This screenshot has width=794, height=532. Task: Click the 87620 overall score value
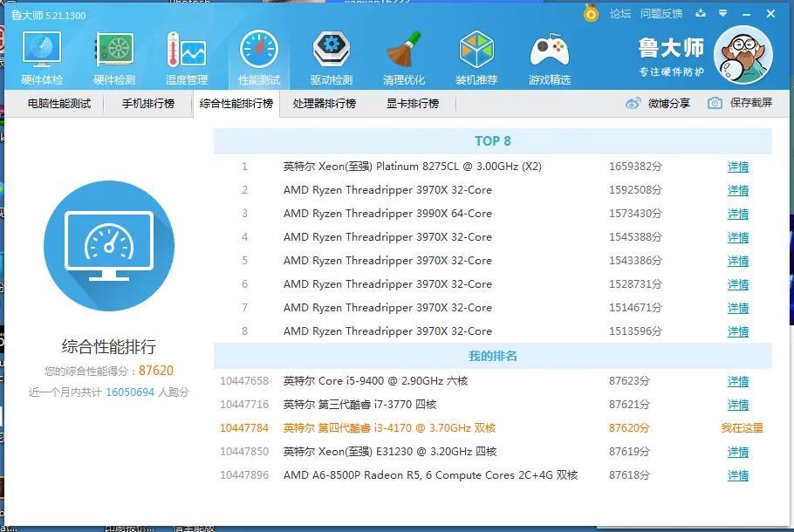coord(156,371)
